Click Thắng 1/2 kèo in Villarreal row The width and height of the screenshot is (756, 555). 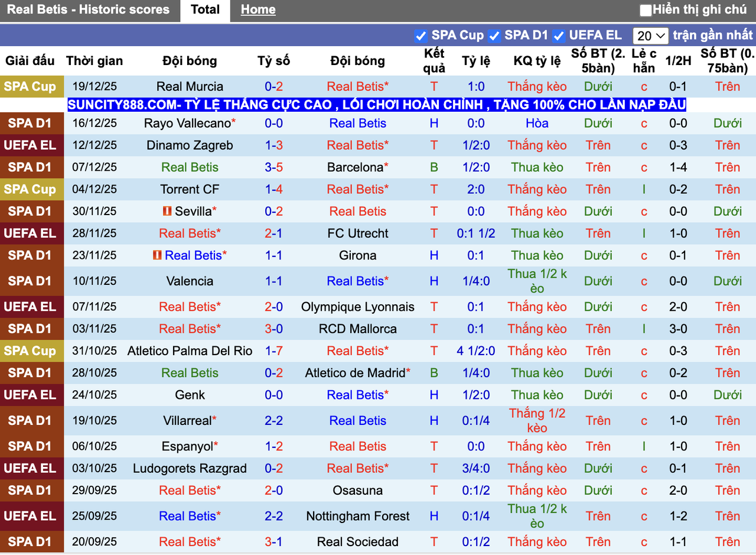pos(537,421)
